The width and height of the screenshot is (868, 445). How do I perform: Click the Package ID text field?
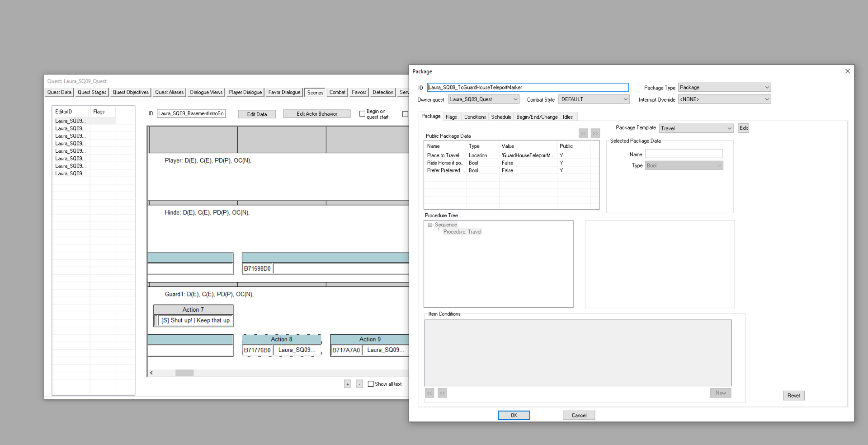tap(528, 87)
